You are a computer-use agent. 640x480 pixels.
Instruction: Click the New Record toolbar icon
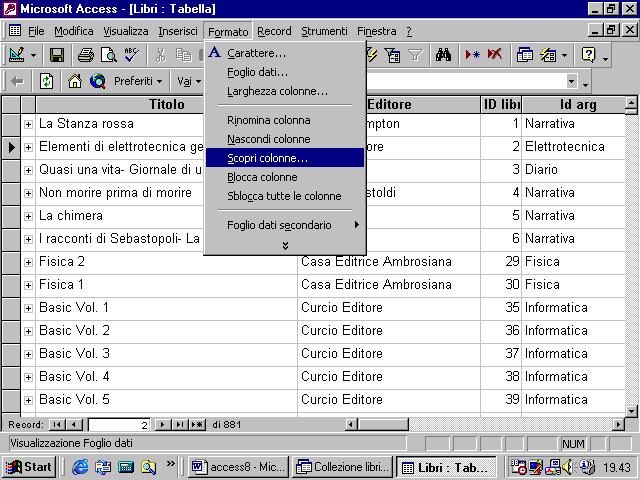pos(472,55)
